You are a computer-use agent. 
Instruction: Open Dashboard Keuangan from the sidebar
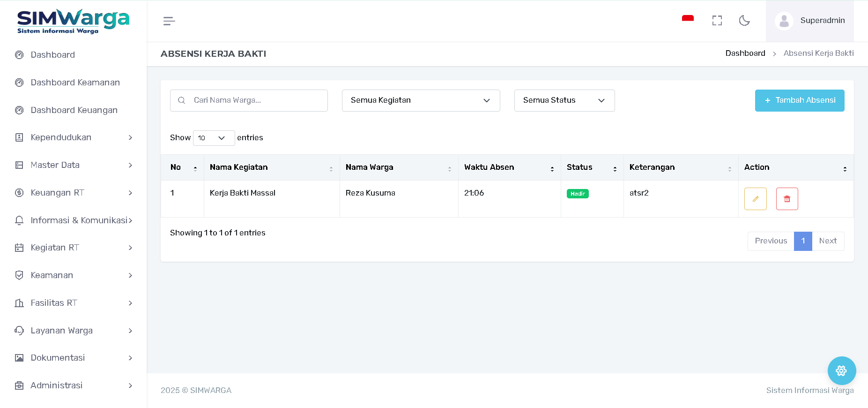pos(74,110)
